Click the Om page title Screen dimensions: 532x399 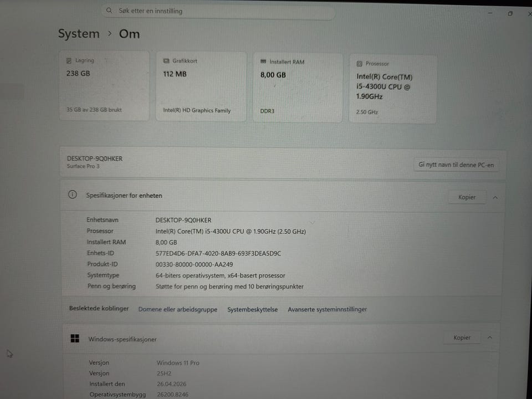(129, 34)
